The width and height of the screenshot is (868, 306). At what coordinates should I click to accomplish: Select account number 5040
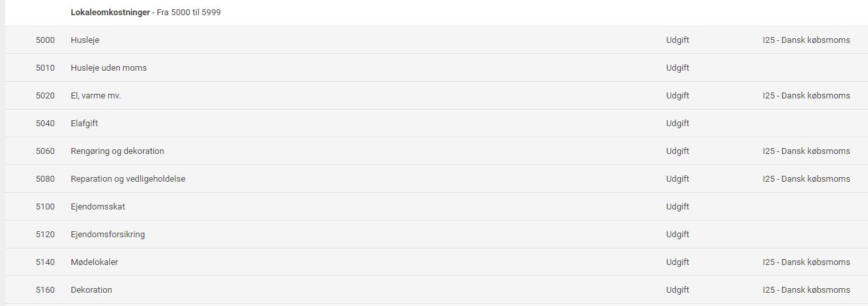point(45,124)
